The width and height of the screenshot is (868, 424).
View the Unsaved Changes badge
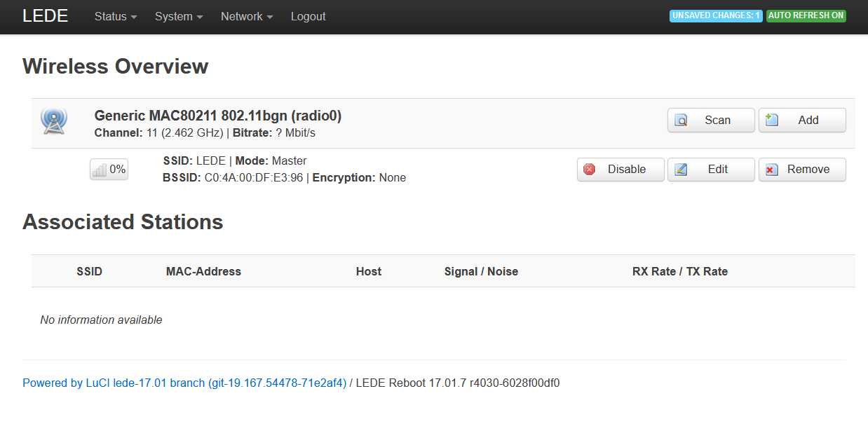(x=716, y=15)
